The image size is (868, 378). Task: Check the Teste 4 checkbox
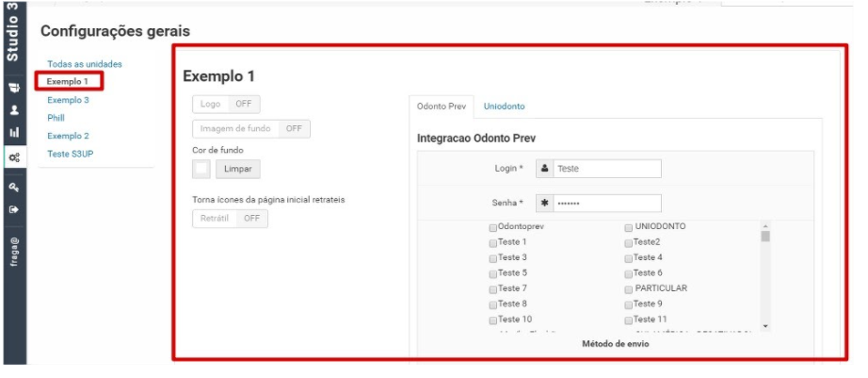pyautogui.click(x=628, y=258)
